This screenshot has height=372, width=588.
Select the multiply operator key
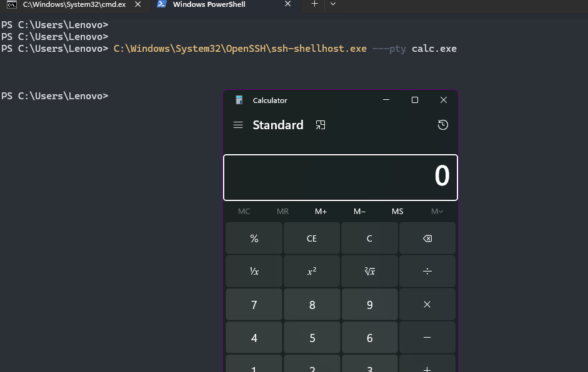427,304
